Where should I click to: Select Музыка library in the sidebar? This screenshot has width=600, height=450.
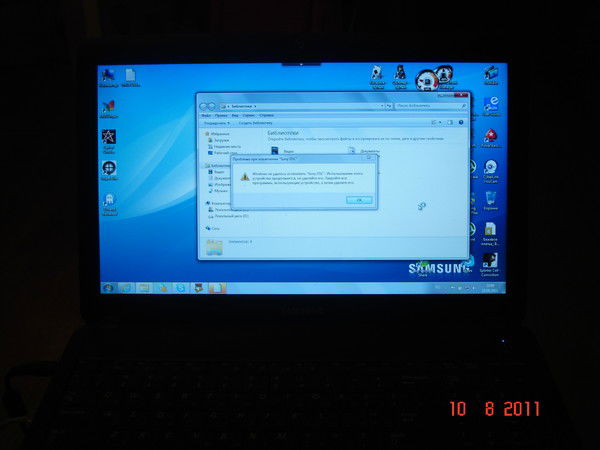pyautogui.click(x=220, y=191)
